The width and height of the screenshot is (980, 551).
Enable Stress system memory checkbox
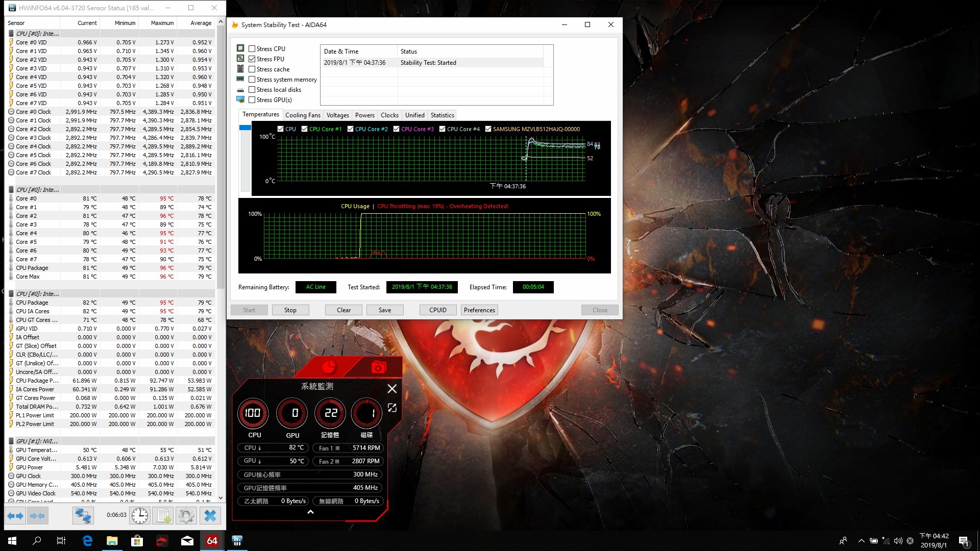click(252, 80)
